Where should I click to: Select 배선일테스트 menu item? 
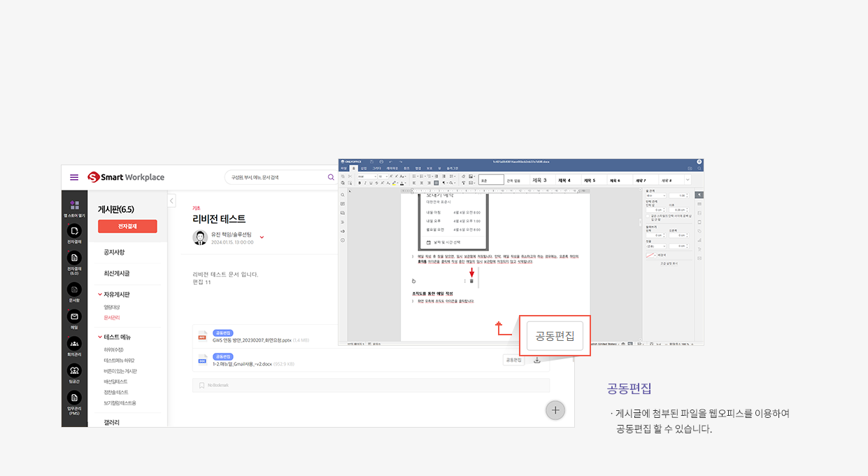tap(116, 381)
